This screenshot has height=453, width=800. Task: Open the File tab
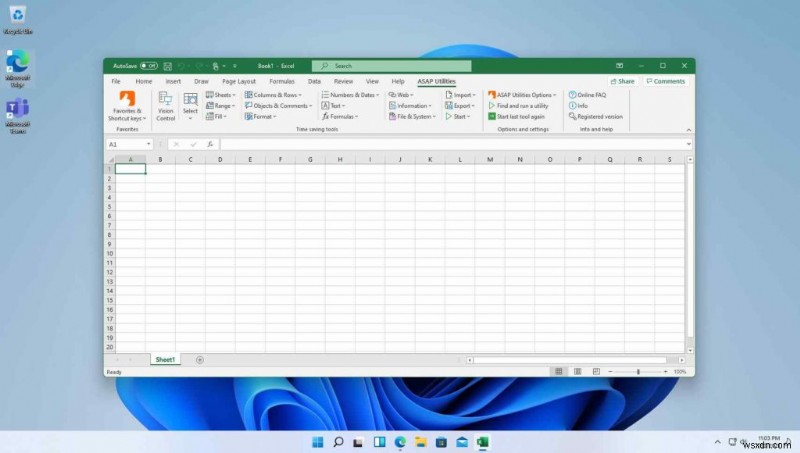[116, 81]
